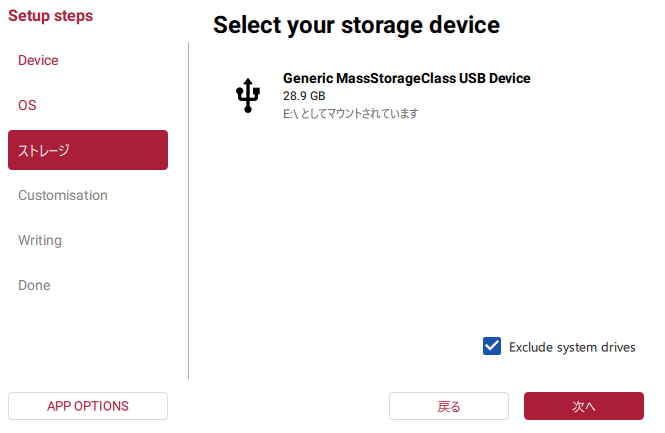The height and width of the screenshot is (433, 665).
Task: Select the ストレージ step in sidebar
Action: point(88,150)
